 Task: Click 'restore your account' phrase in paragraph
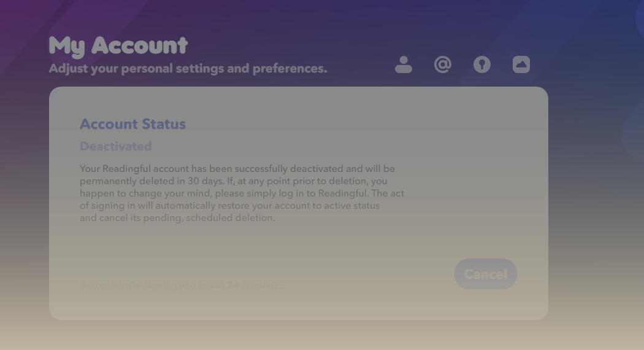266,206
